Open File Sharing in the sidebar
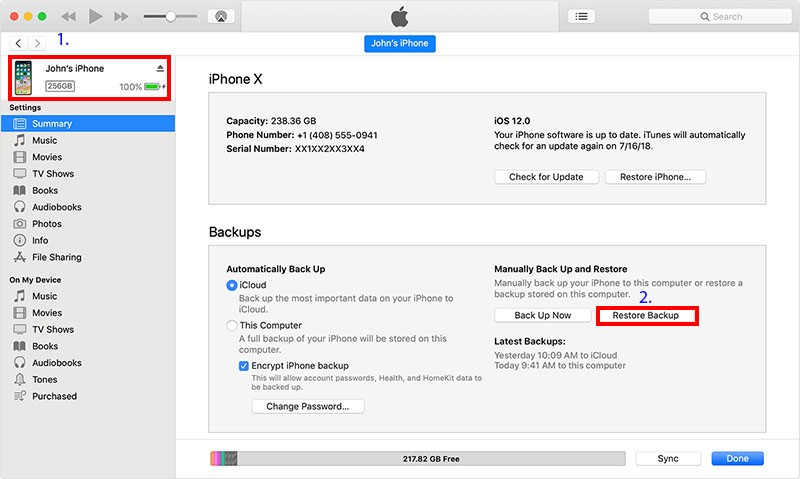 point(56,257)
